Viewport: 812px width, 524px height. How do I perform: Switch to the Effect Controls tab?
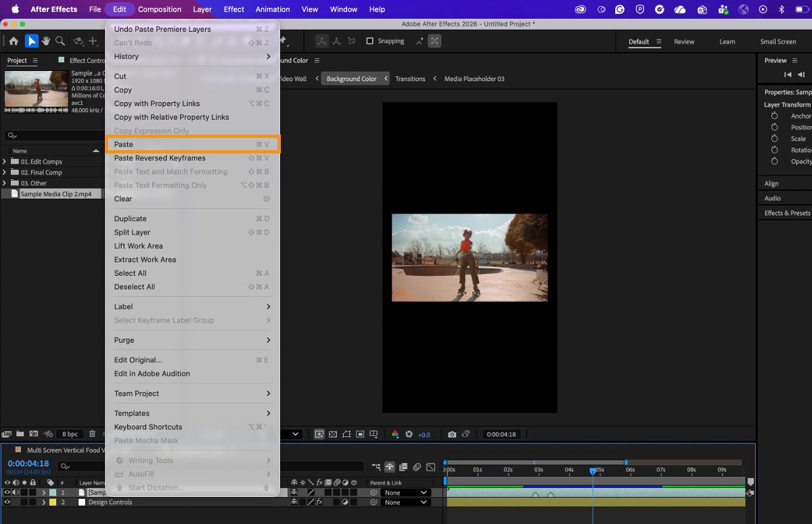click(87, 60)
